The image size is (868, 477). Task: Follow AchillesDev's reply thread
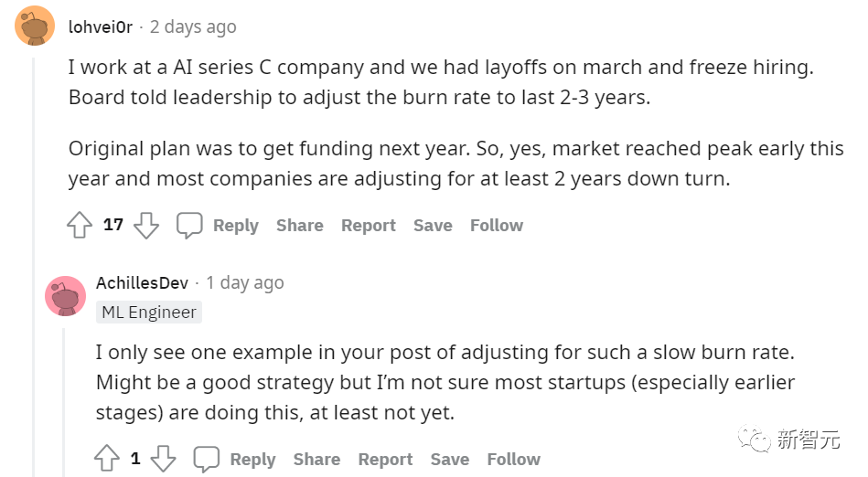click(x=513, y=459)
